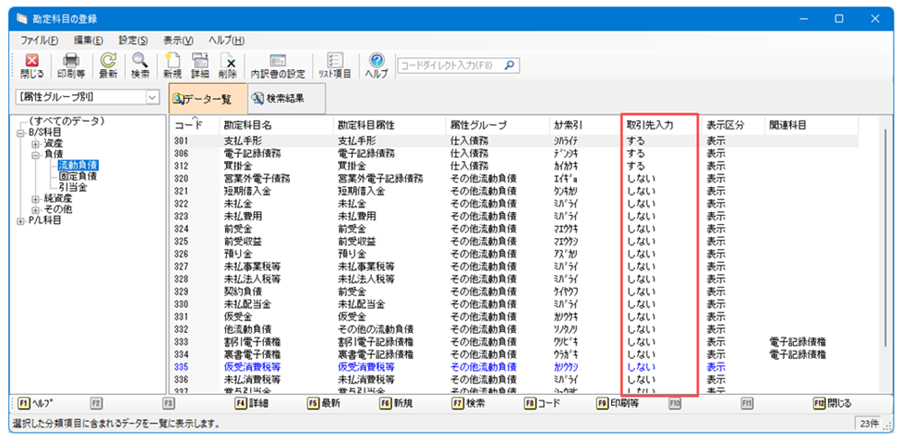Click the リスト項目 toolbar icon
Viewport: 900px width, 439px height.
333,66
